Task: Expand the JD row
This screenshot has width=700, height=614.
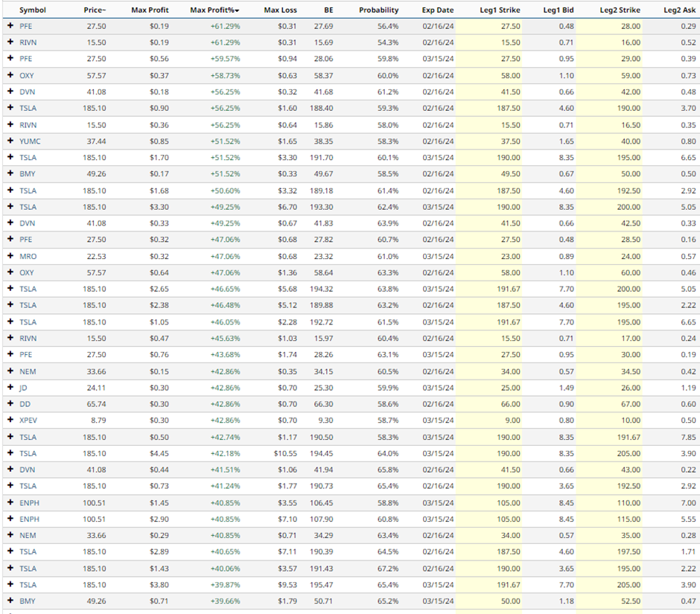Action: point(10,387)
